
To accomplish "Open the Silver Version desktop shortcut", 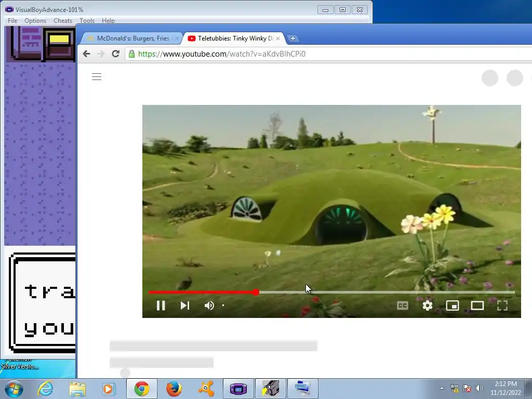I will point(20,365).
